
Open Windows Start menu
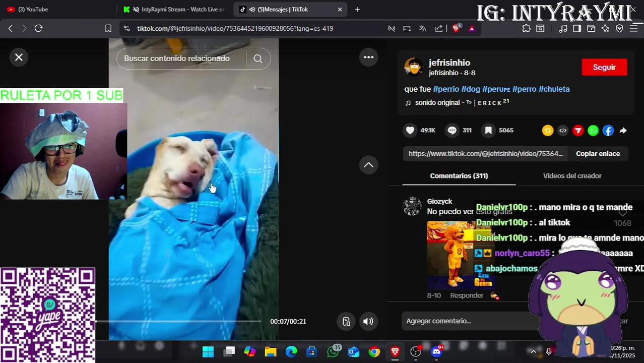tap(208, 351)
